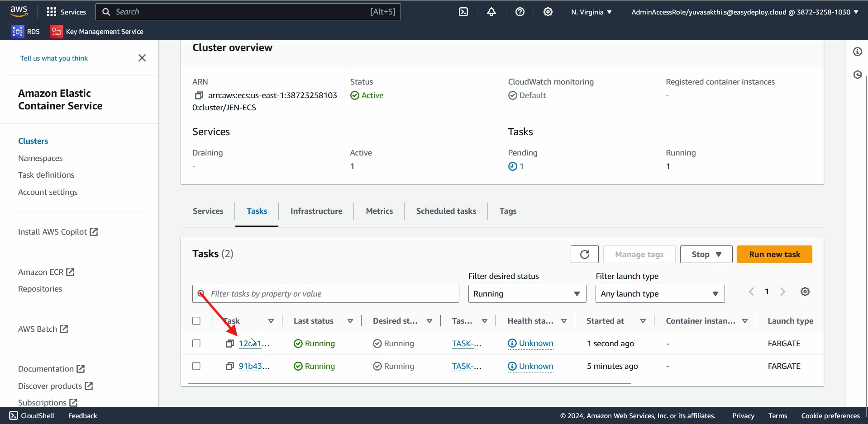Screen dimensions: 868x424
Task: Launch CloudShell from the top bar icon
Action: pyautogui.click(x=463, y=12)
